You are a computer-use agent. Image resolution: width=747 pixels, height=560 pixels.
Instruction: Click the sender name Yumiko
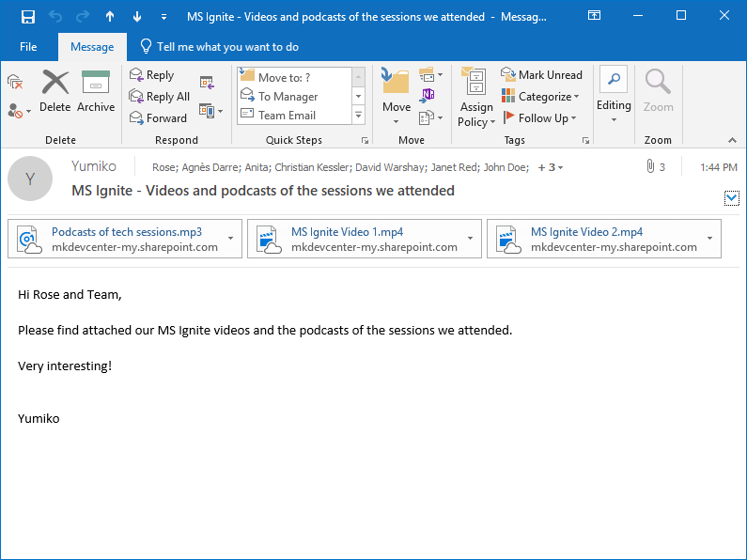(x=94, y=166)
